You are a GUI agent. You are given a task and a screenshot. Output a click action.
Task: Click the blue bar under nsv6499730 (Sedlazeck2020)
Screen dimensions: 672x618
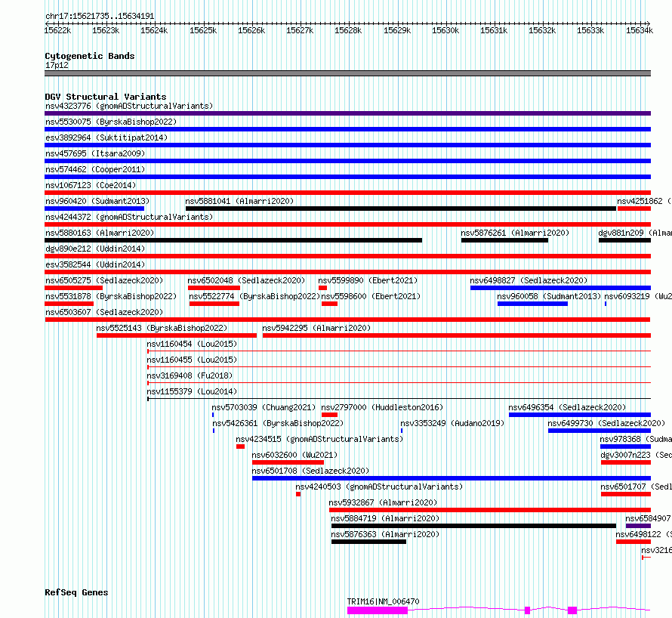600,431
